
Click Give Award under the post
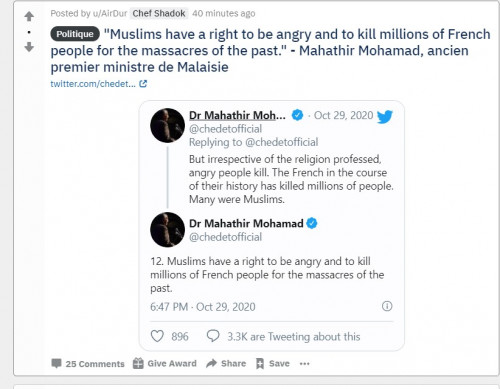click(x=165, y=363)
